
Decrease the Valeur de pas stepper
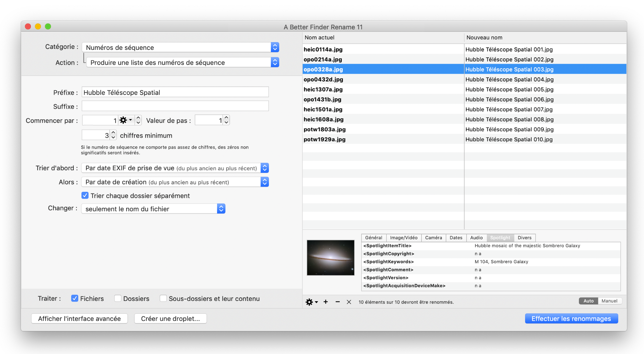pyautogui.click(x=226, y=123)
